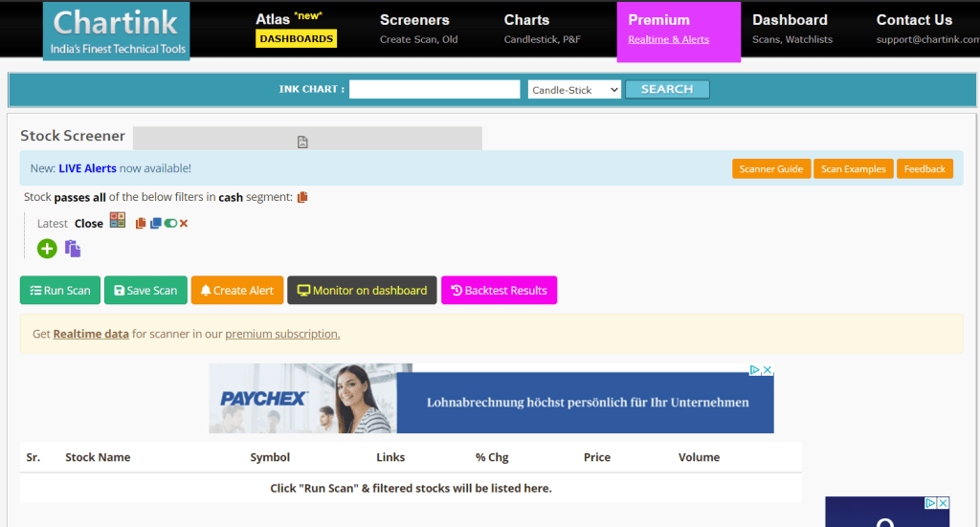Change the 'cash' segment selection
This screenshot has height=527, width=980.
click(231, 197)
